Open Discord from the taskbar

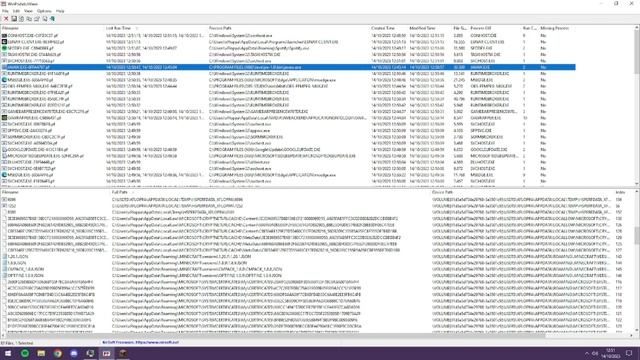74,353
